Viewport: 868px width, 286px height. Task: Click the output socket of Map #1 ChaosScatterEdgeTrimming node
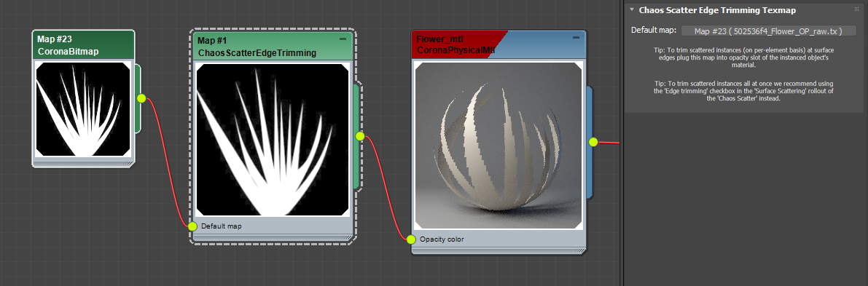point(360,136)
